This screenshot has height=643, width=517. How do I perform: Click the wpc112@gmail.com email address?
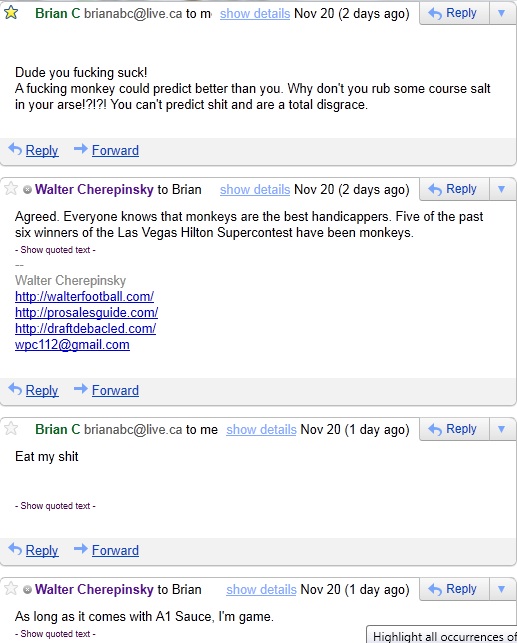[72, 344]
